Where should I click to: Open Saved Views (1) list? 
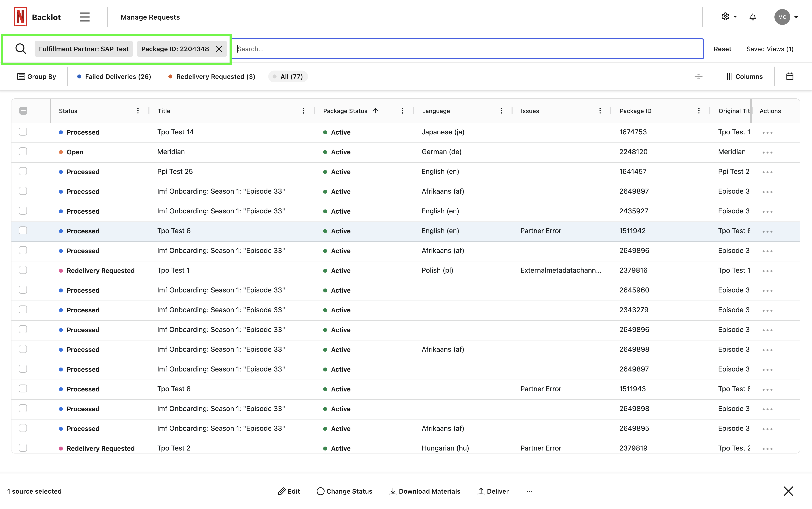770,49
